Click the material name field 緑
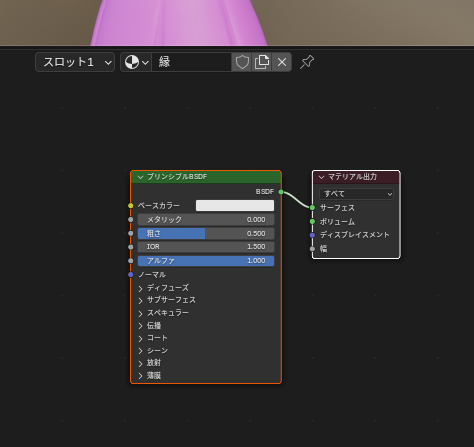The image size is (474, 447). pos(192,62)
